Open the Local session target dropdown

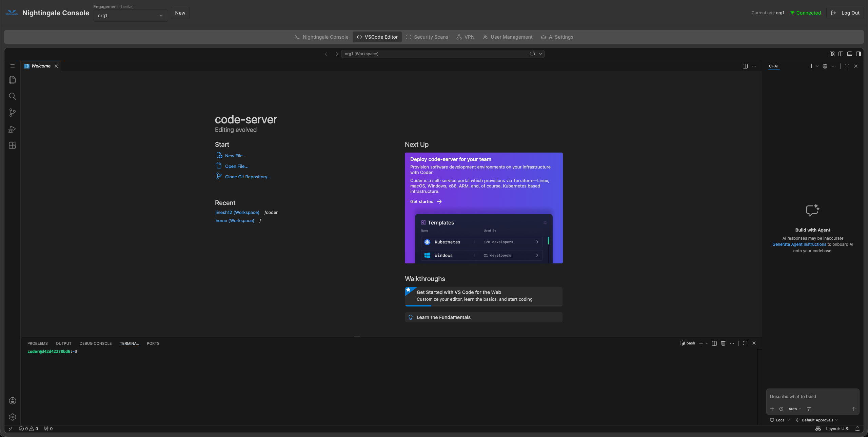pyautogui.click(x=780, y=420)
